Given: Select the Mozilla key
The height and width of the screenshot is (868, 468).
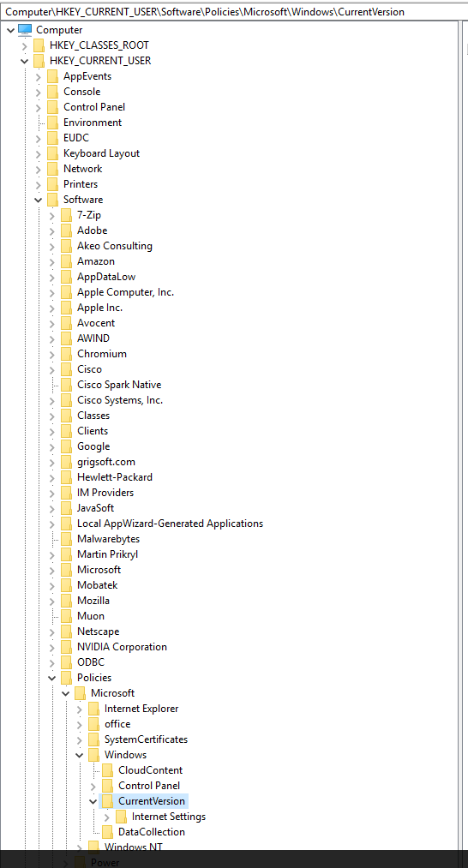Looking at the screenshot, I should coord(93,601).
